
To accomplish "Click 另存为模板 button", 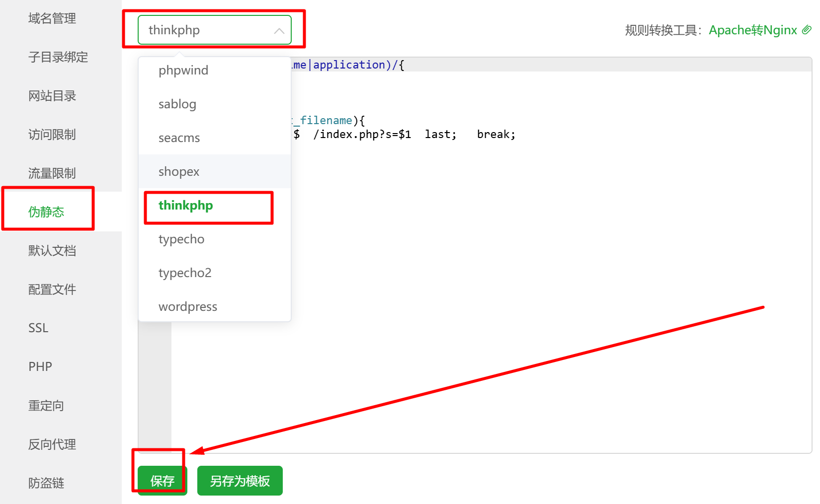I will (240, 481).
